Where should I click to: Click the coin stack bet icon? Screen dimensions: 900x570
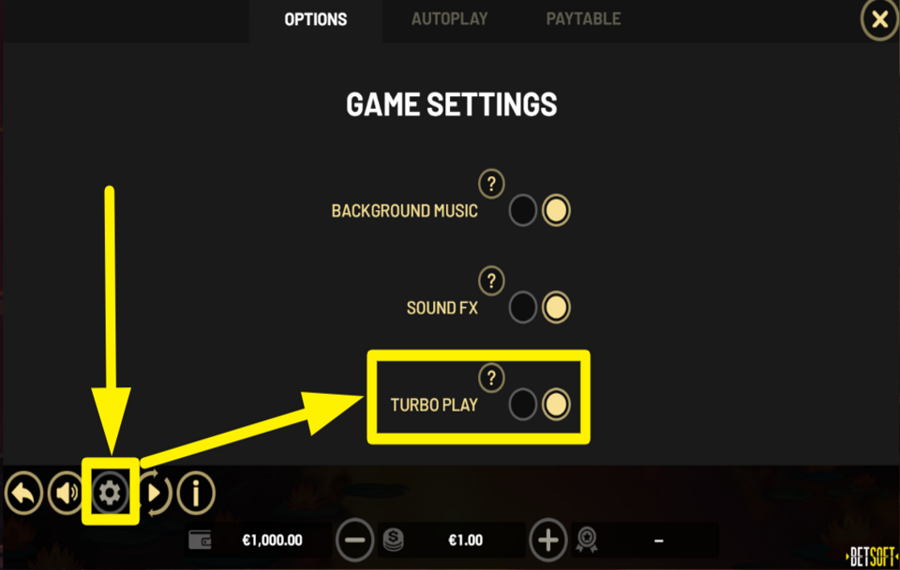393,540
